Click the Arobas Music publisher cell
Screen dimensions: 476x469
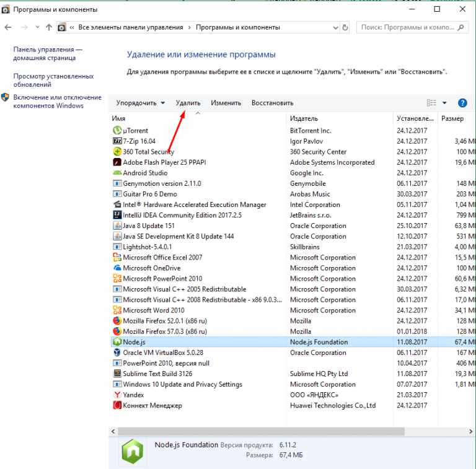(x=310, y=194)
